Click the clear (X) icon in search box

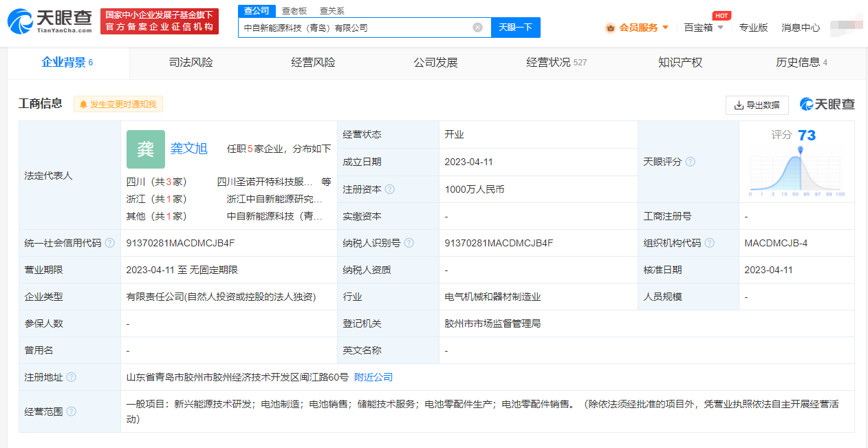(x=478, y=27)
